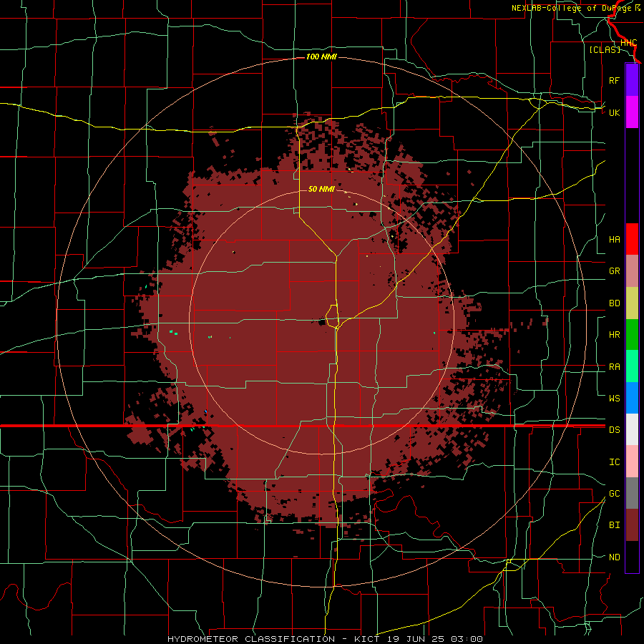Click the DS white legend swatch
The height and width of the screenshot is (644, 644).
click(x=632, y=429)
